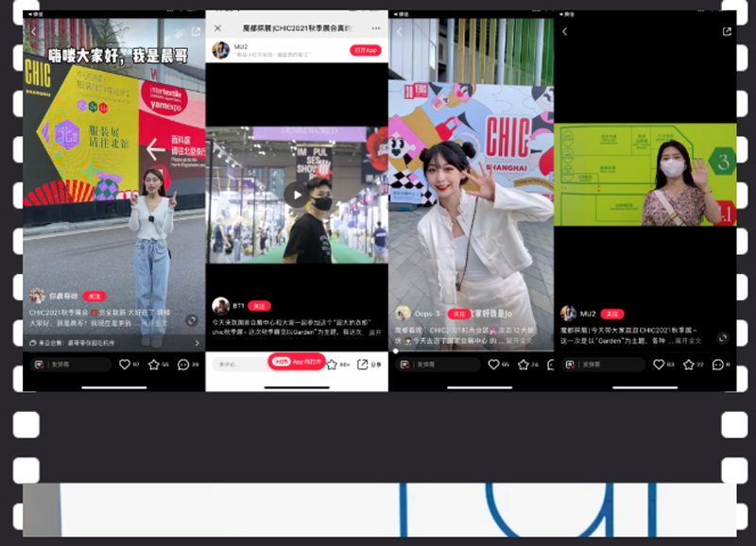Expand 展开全文 on MU2 caption
This screenshot has width=756, height=546.
pyautogui.click(x=688, y=341)
